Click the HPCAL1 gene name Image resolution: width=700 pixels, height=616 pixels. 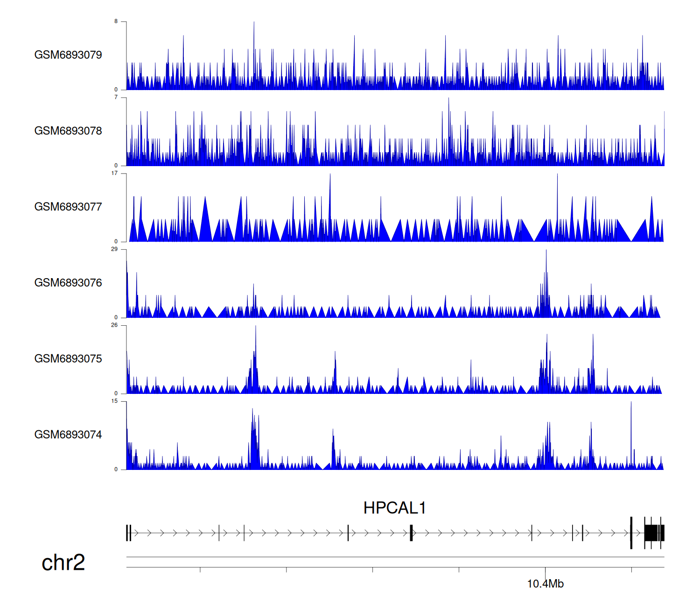coord(394,508)
